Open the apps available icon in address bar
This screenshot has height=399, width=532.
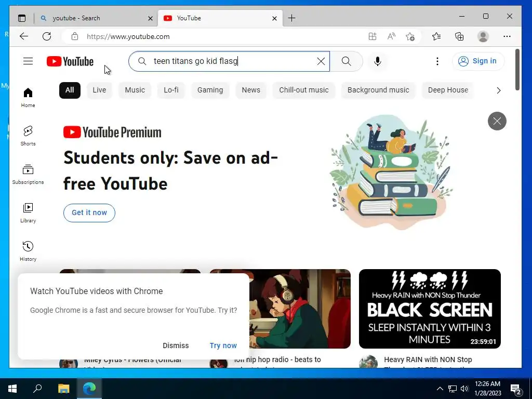pyautogui.click(x=372, y=36)
